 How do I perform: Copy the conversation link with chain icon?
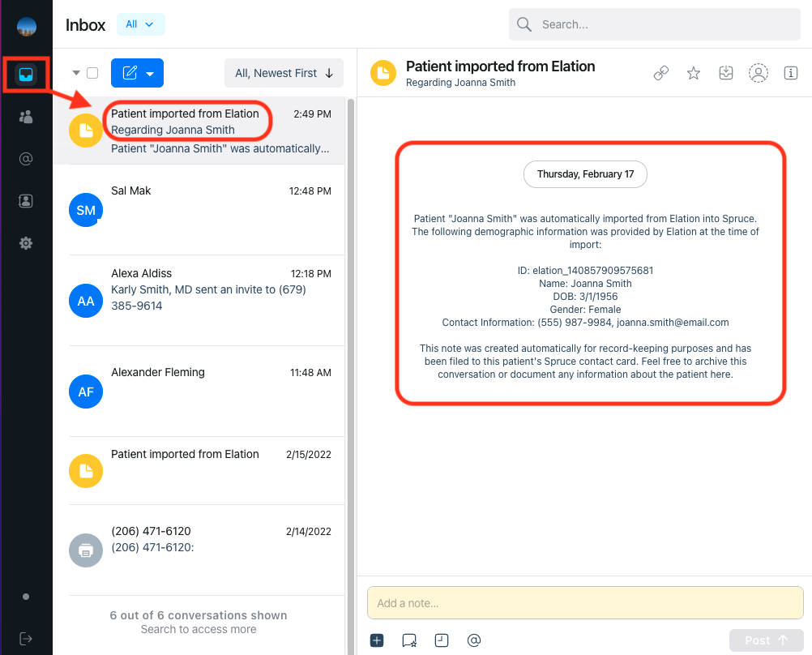tap(660, 73)
